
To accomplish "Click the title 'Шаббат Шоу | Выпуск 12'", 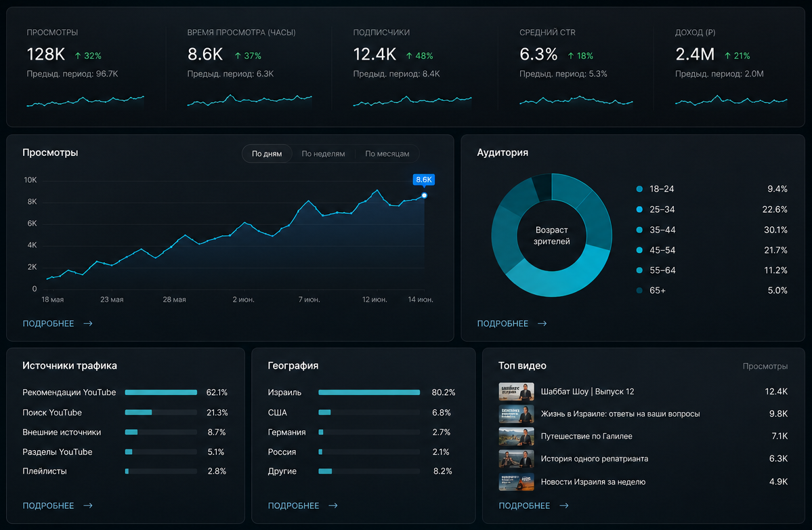I will click(x=587, y=392).
